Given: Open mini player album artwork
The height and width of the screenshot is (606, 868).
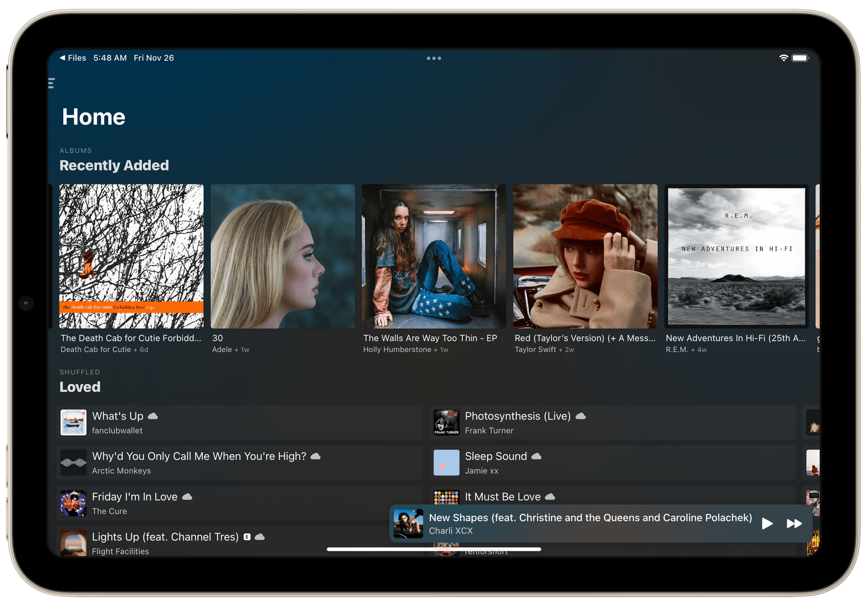Looking at the screenshot, I should [408, 523].
